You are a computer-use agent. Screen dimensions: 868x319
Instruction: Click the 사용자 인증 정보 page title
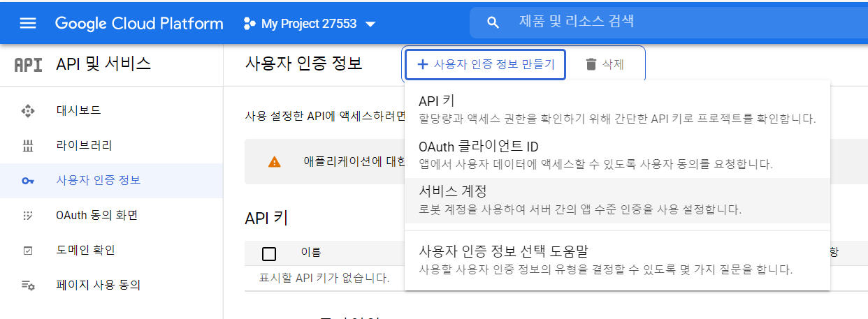coord(304,63)
